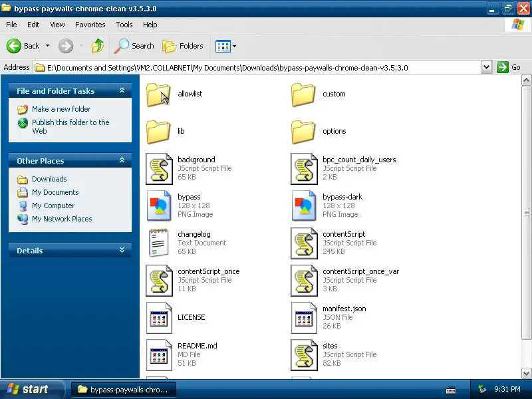This screenshot has height=399, width=532.
Task: Open the File menu
Action: click(11, 25)
